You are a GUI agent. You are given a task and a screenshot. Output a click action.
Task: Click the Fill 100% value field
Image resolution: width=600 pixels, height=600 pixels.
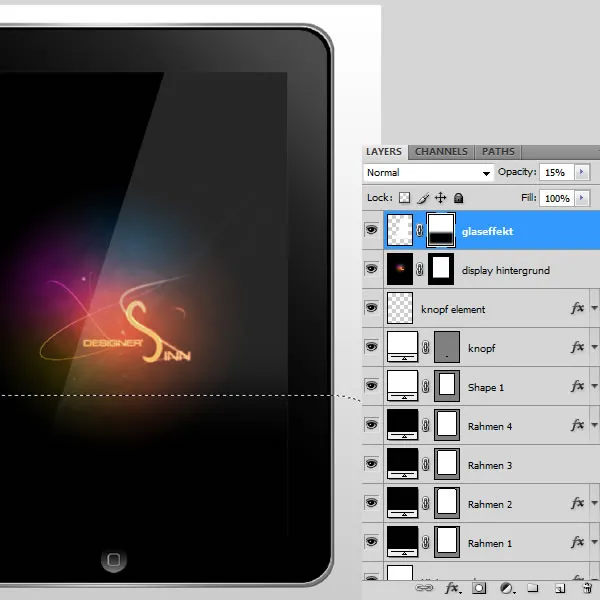557,199
